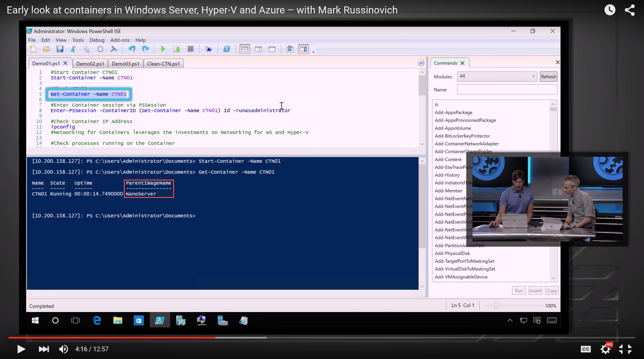
Task: Launch Microsoft Edge from the taskbar
Action: pyautogui.click(x=97, y=321)
